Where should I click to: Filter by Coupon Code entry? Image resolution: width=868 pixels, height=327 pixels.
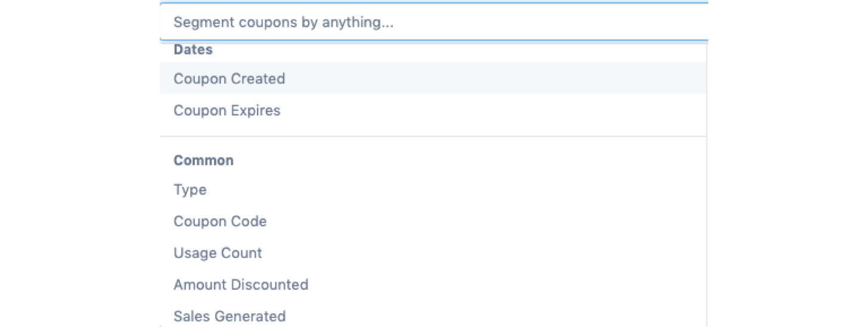pyautogui.click(x=220, y=221)
